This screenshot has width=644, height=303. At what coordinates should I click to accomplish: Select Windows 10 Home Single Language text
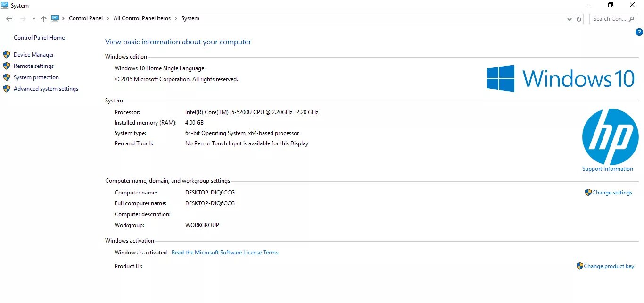click(x=159, y=68)
